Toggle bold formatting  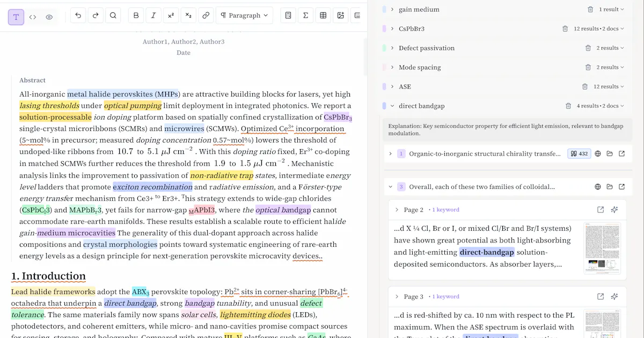coord(136,16)
